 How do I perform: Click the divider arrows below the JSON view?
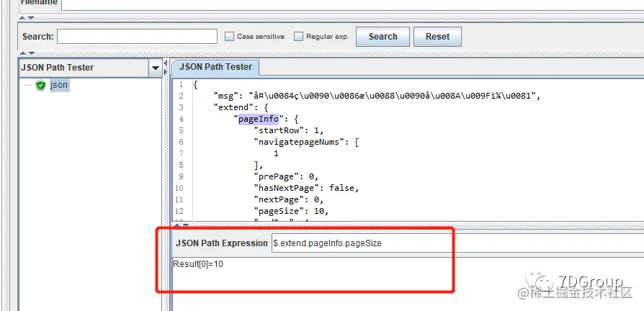[181, 225]
